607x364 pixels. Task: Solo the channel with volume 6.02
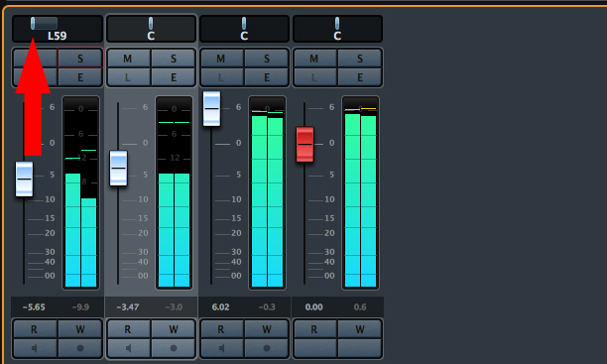pos(267,59)
